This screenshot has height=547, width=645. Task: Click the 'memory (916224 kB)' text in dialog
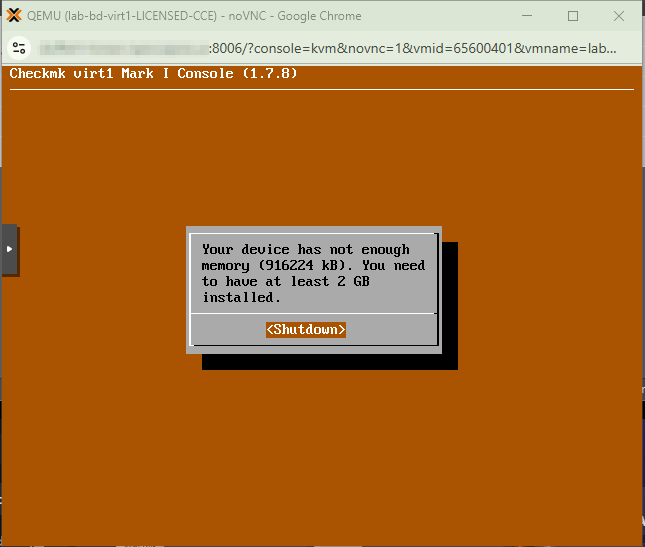[x=278, y=265]
